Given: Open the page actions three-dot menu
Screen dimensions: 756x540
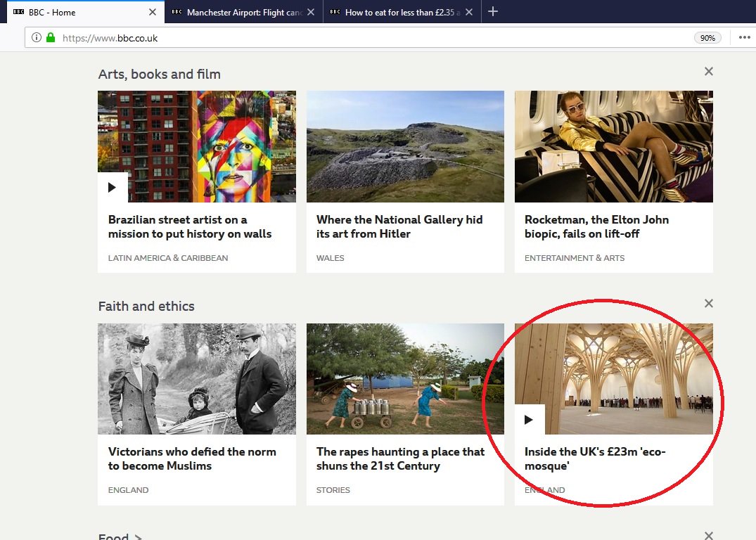Looking at the screenshot, I should [745, 37].
